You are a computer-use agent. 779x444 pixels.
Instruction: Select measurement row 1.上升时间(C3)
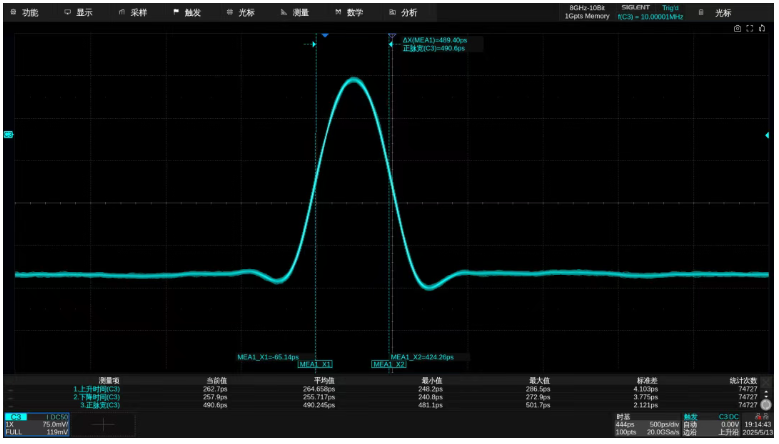[x=97, y=389]
